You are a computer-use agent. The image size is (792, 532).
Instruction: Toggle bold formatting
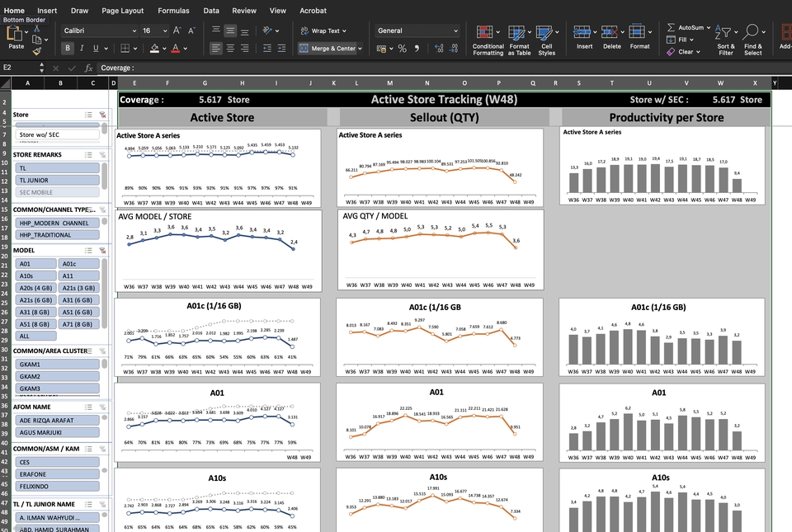(68, 49)
